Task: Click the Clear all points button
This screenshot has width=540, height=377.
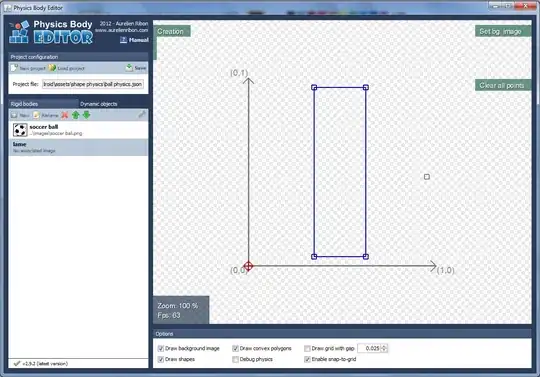Action: [503, 85]
